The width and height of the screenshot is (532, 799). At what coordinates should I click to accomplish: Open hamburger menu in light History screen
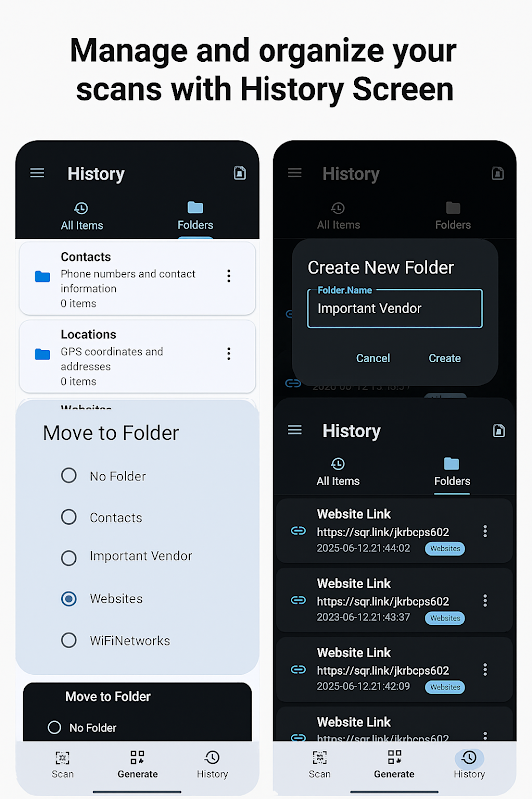pyautogui.click(x=37, y=173)
